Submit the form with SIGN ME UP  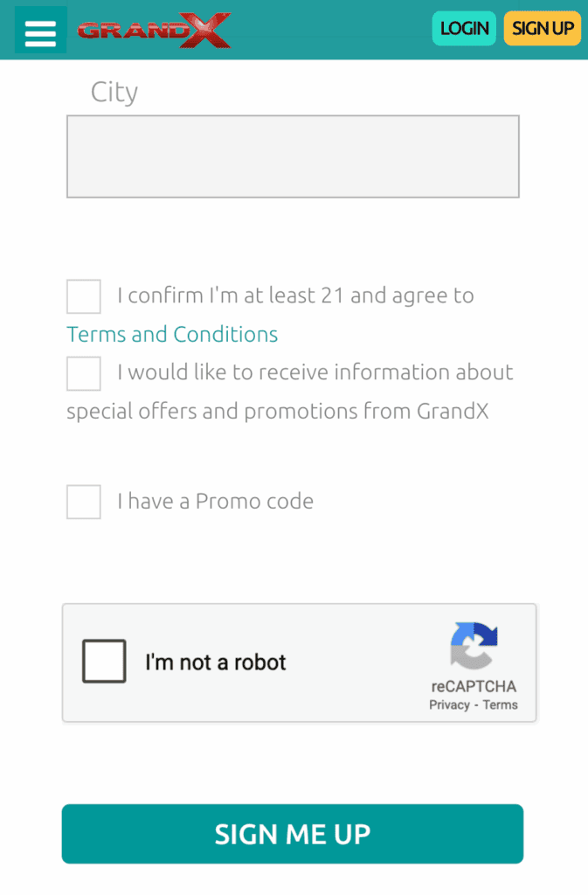pyautogui.click(x=293, y=834)
